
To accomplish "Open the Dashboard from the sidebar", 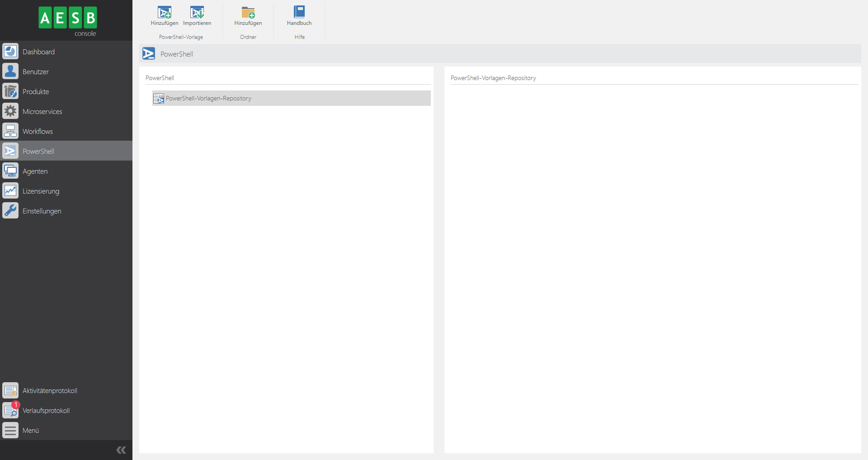I will [x=39, y=51].
